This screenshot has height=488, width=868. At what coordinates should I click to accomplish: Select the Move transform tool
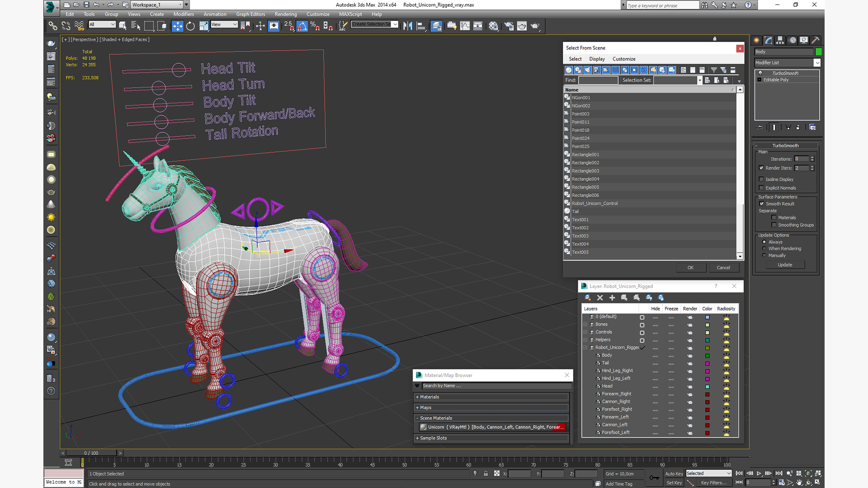(177, 26)
